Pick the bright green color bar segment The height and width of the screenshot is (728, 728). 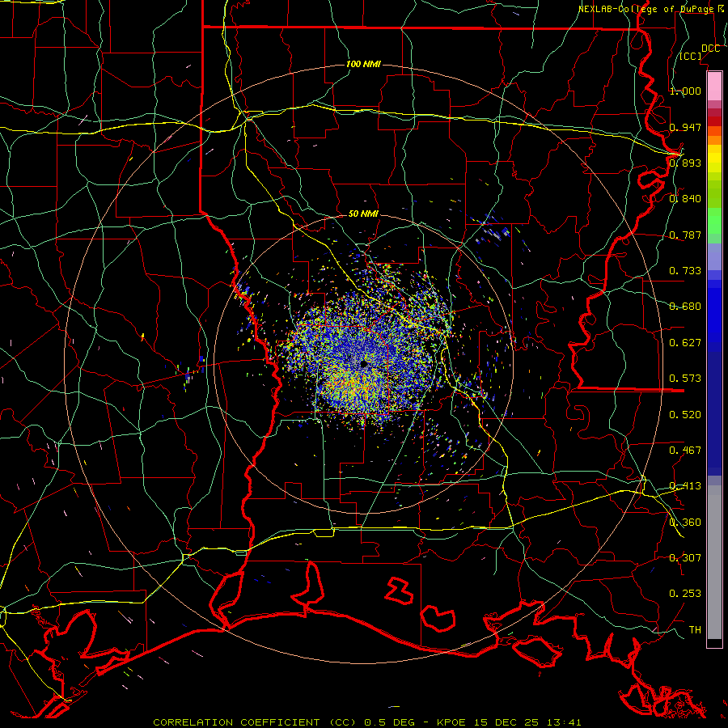714,221
